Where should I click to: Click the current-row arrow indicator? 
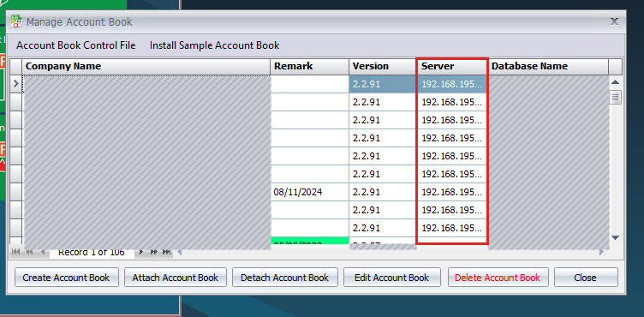click(16, 84)
